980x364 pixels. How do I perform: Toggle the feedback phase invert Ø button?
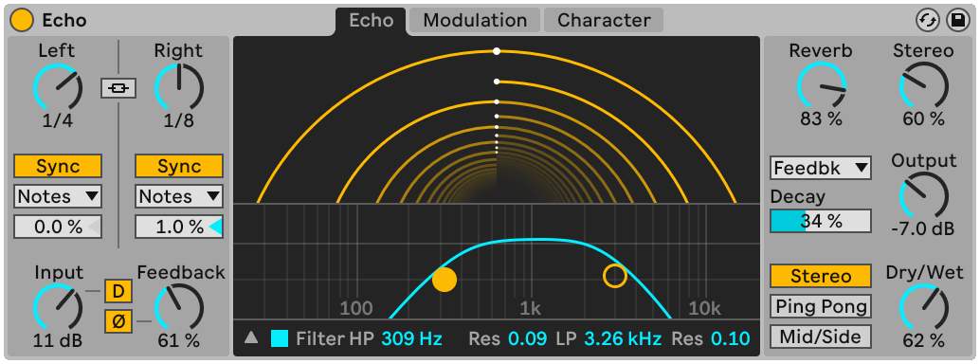coord(118,321)
